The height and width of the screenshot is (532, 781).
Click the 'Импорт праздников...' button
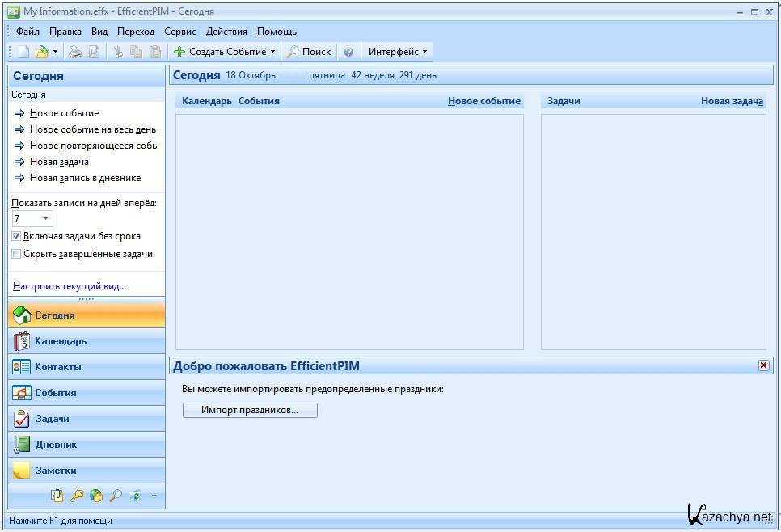250,410
